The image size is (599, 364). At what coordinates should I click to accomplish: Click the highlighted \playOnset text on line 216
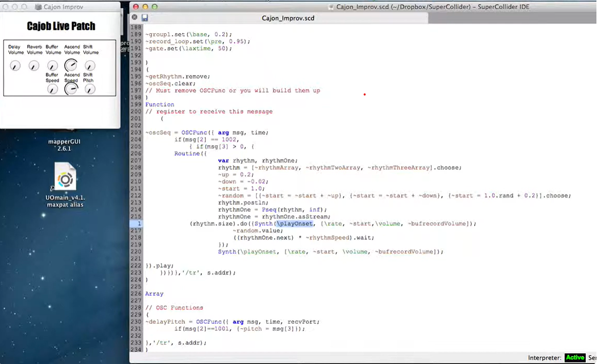[x=295, y=224]
